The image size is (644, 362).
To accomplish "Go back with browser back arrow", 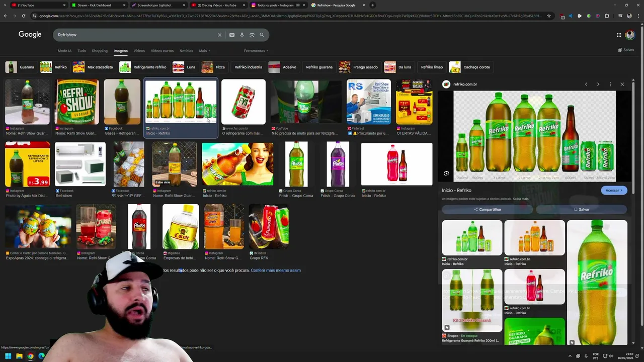I will 6,16.
